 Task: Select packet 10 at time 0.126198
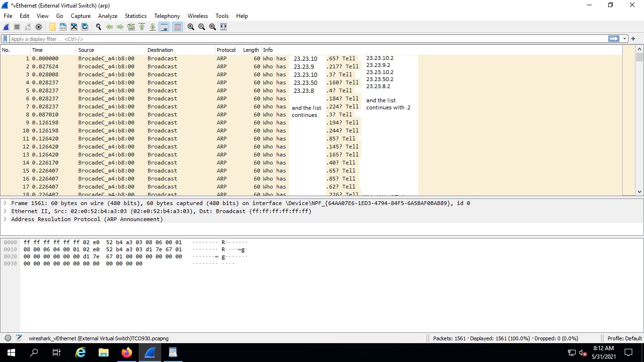311,131
